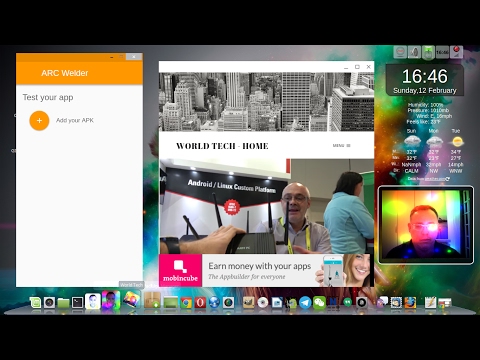
Task: Open the blue globe browser icon in the dock
Action: coord(214,303)
